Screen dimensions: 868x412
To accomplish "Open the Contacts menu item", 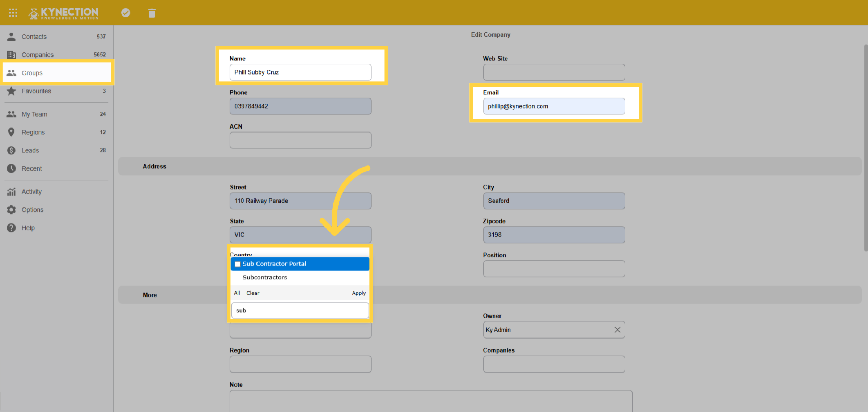I will coord(56,37).
